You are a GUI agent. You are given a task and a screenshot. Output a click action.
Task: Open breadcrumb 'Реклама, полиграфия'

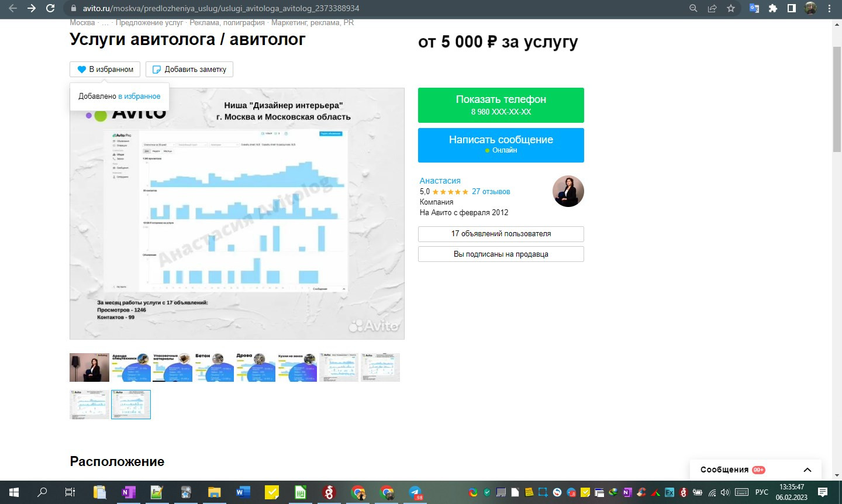tap(227, 23)
